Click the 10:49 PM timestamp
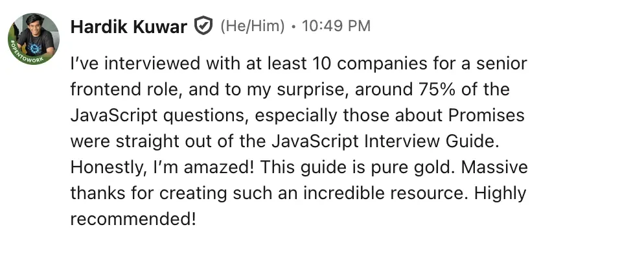The image size is (644, 262). pos(336,27)
